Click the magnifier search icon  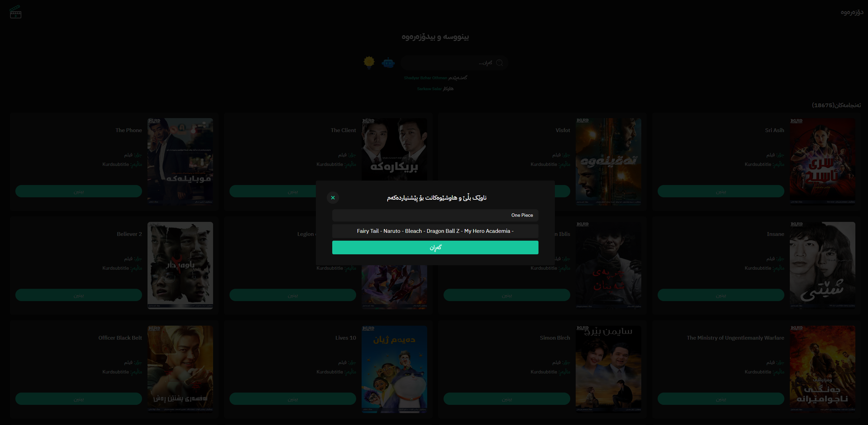click(x=499, y=63)
